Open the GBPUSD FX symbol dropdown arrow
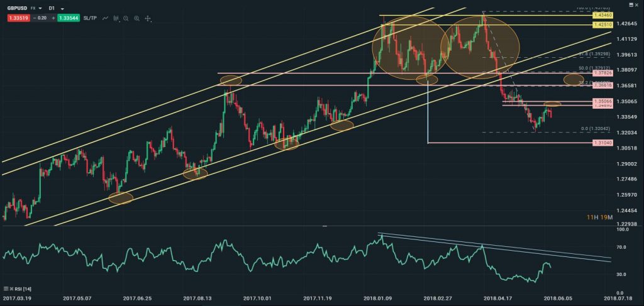Viewport: 644px width, 306px height. tap(40, 8)
